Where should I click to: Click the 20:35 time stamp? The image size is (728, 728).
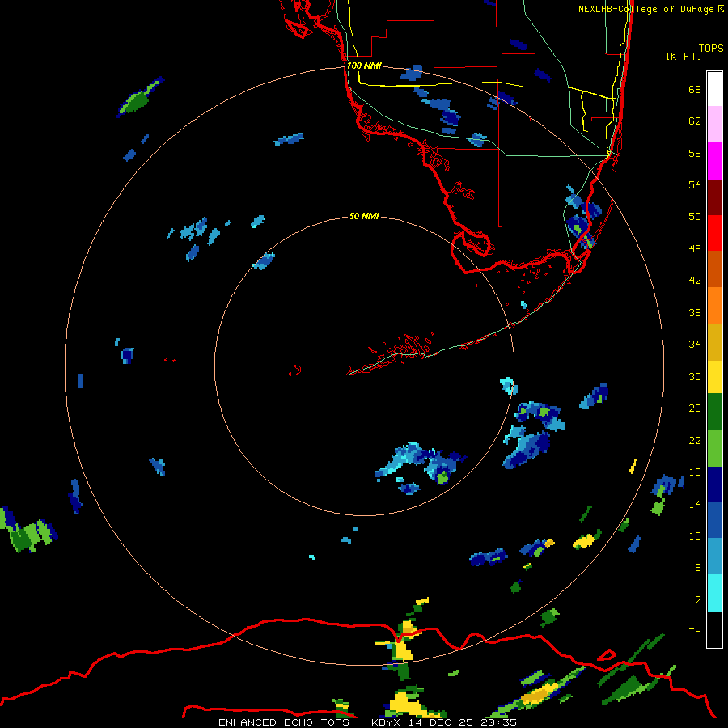tap(498, 722)
